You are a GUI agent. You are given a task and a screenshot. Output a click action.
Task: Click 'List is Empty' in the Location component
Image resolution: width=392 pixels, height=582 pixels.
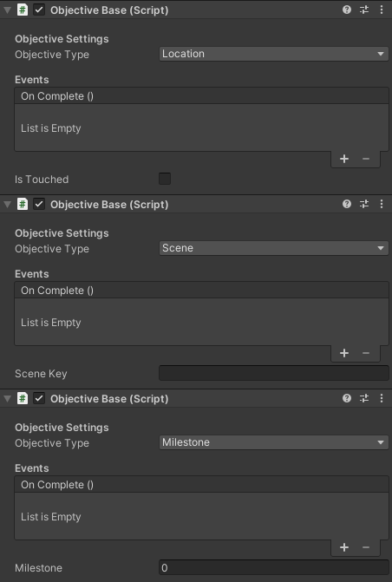[51, 128]
